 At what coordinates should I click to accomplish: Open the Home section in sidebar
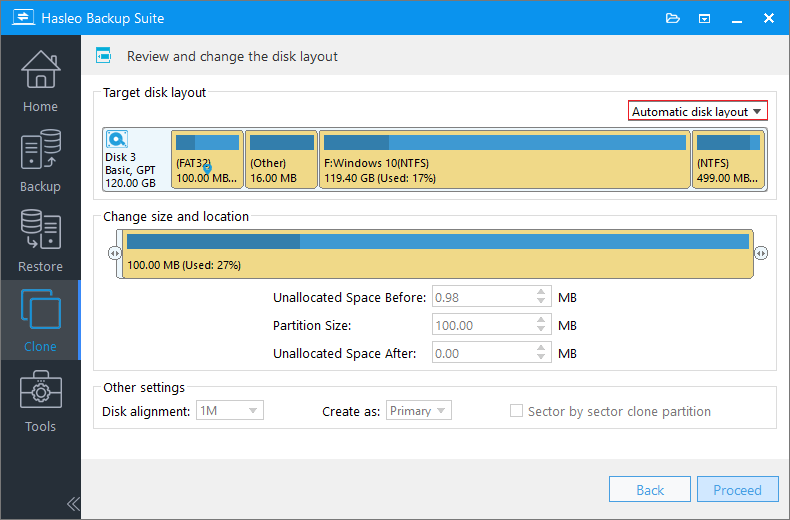pos(40,81)
